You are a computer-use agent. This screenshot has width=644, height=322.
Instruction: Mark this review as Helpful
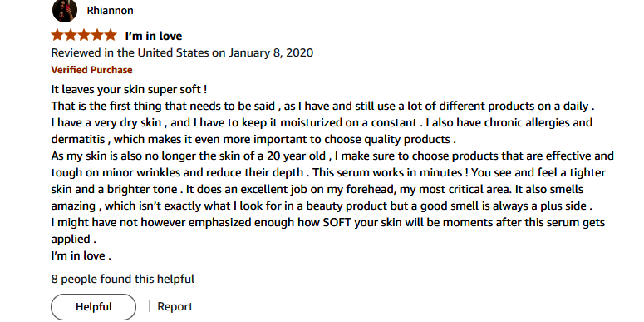pos(94,307)
